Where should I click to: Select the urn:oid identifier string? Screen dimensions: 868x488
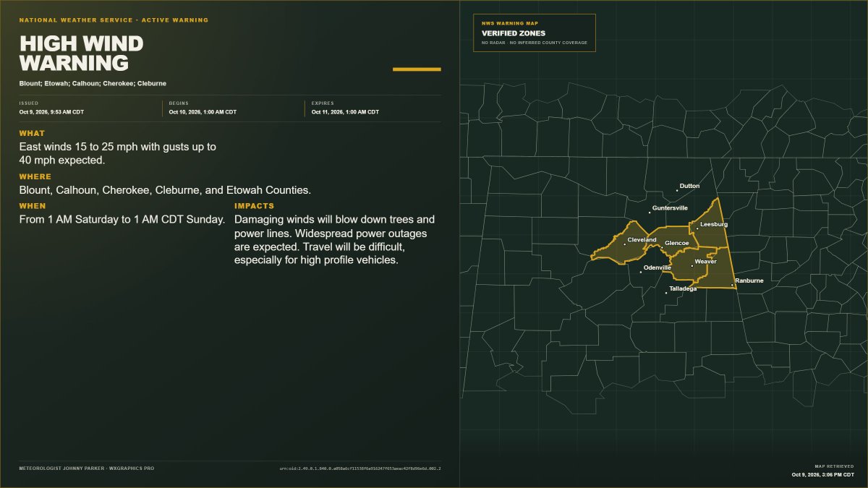(360, 468)
